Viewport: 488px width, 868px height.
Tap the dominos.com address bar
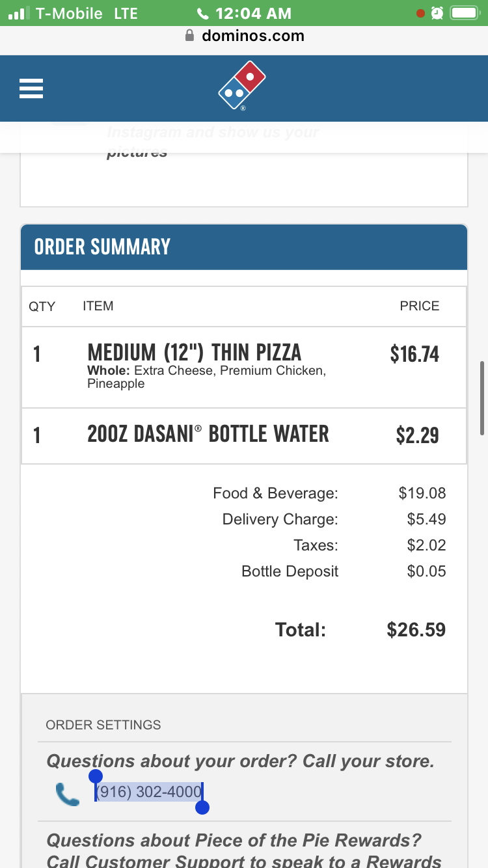pos(252,36)
